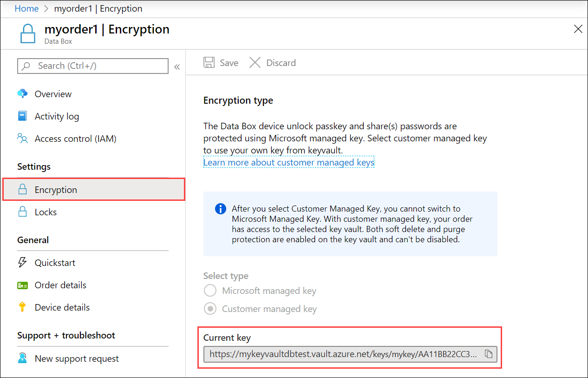Click the blue info icon in notice
Image resolution: width=588 pixels, height=378 pixels.
coord(221,209)
